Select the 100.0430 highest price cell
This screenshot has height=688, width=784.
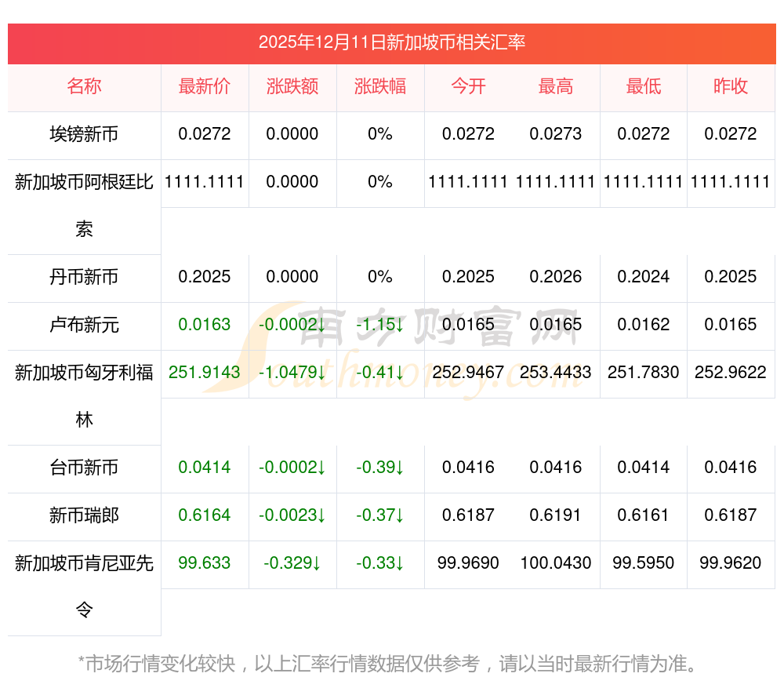click(x=556, y=563)
